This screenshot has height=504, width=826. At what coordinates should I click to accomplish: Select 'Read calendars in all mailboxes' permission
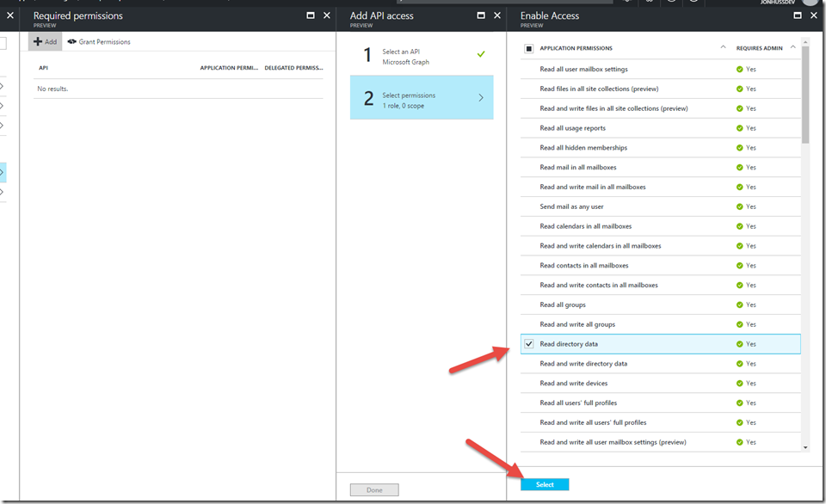[x=585, y=226]
